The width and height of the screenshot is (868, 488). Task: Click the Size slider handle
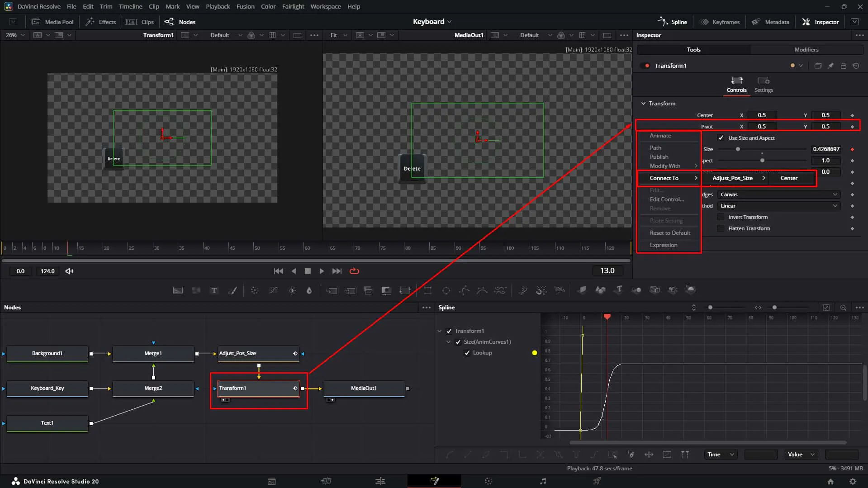(x=738, y=149)
